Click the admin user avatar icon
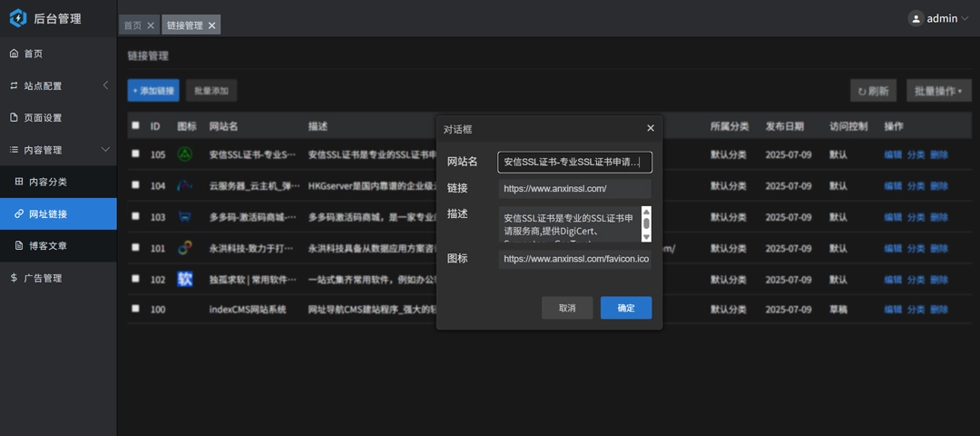Viewport: 980px width, 436px height. pyautogui.click(x=916, y=18)
